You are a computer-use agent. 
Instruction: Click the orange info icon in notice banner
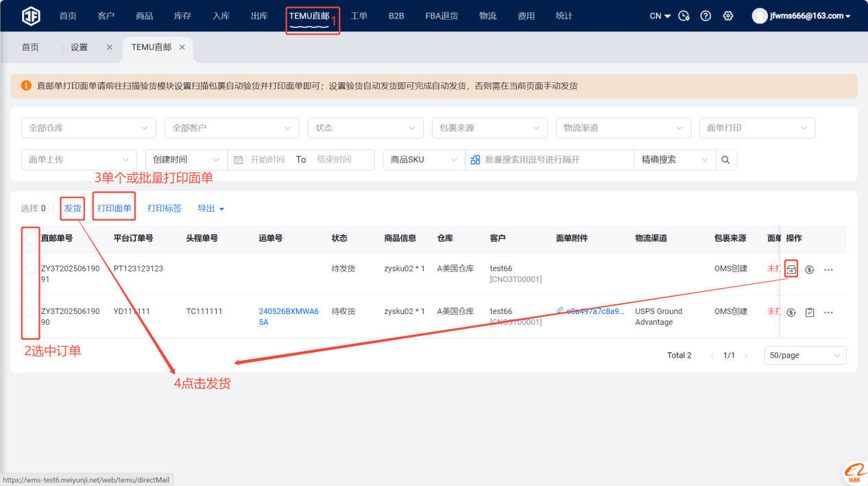point(26,86)
